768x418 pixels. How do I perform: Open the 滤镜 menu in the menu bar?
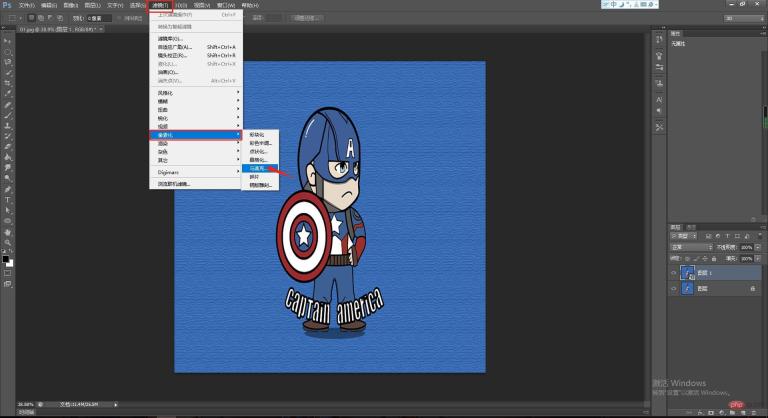[x=159, y=5]
